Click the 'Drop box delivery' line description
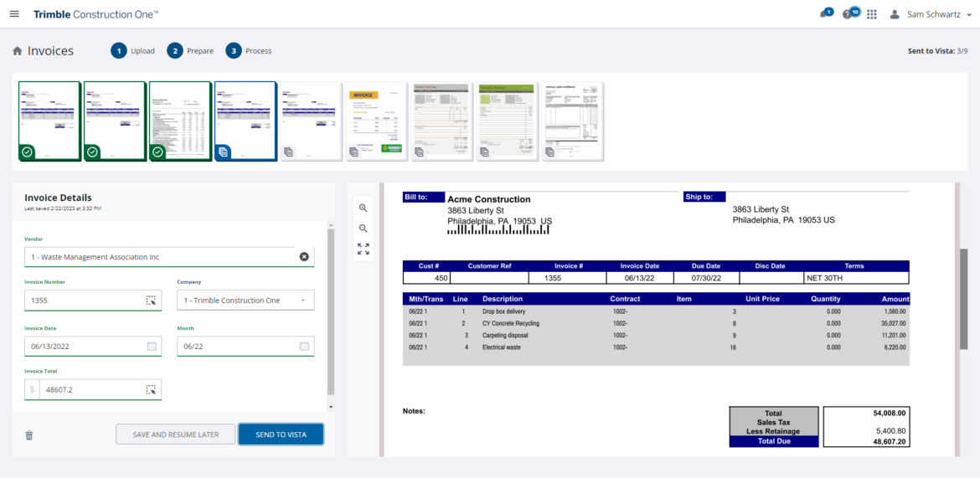This screenshot has width=980, height=478. [x=503, y=311]
